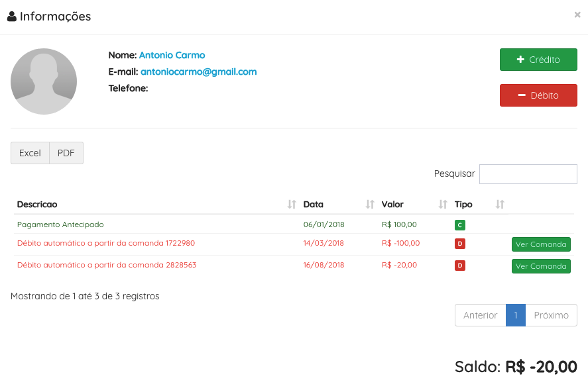Screen dimensions: 588x392
Task: Focus the Pesquisar search field
Action: coord(528,174)
